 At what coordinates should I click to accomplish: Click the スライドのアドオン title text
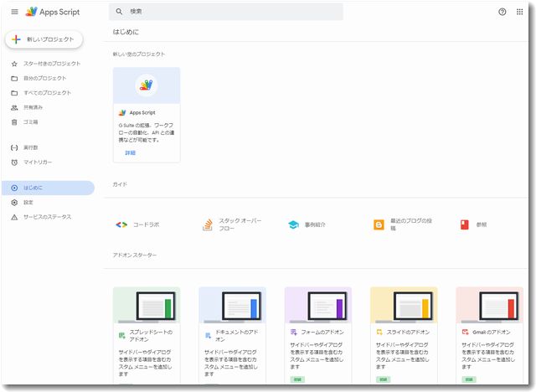click(x=408, y=333)
